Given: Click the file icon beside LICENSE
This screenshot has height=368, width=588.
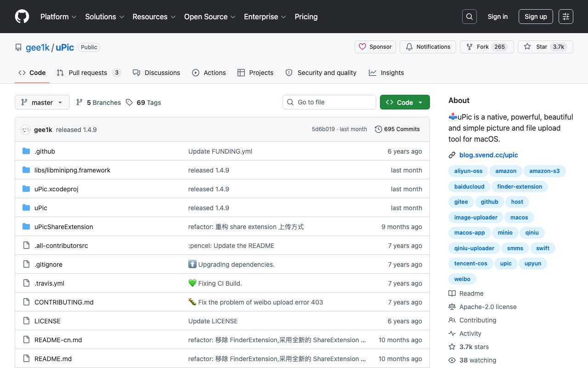Looking at the screenshot, I should pyautogui.click(x=26, y=321).
